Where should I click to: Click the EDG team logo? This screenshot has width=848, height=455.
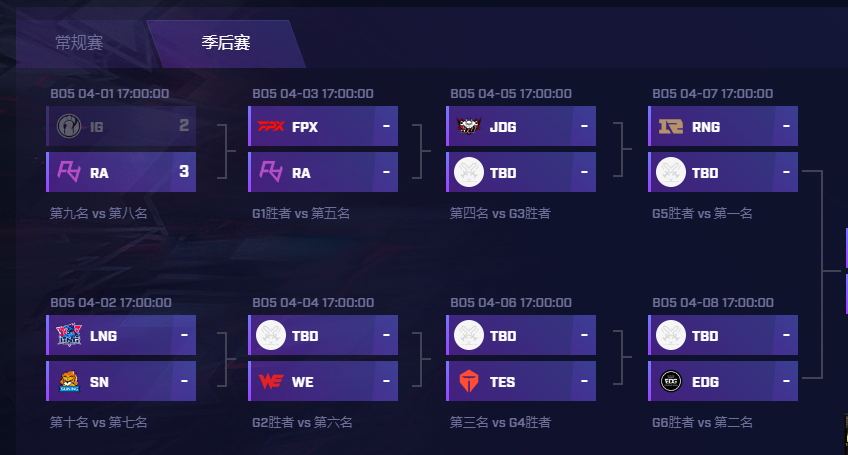tap(671, 381)
